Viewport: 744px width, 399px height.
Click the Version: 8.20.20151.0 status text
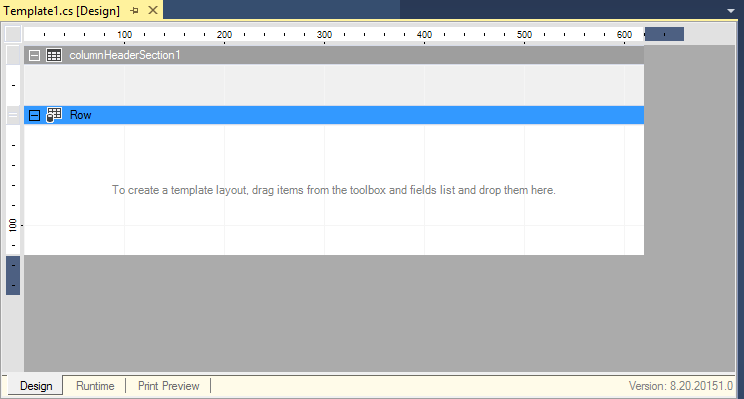[681, 386]
